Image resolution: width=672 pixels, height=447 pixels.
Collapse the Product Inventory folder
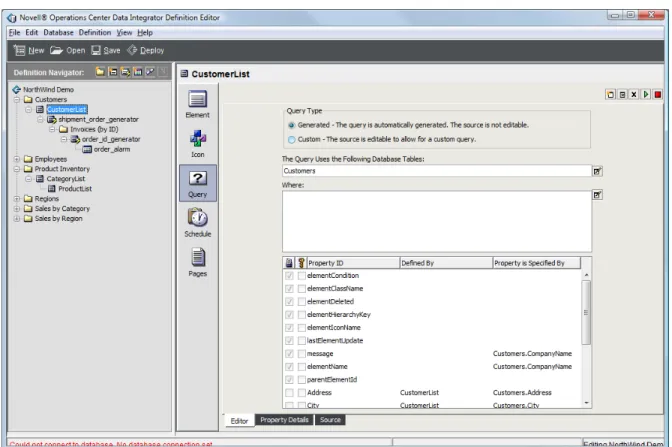point(17,169)
